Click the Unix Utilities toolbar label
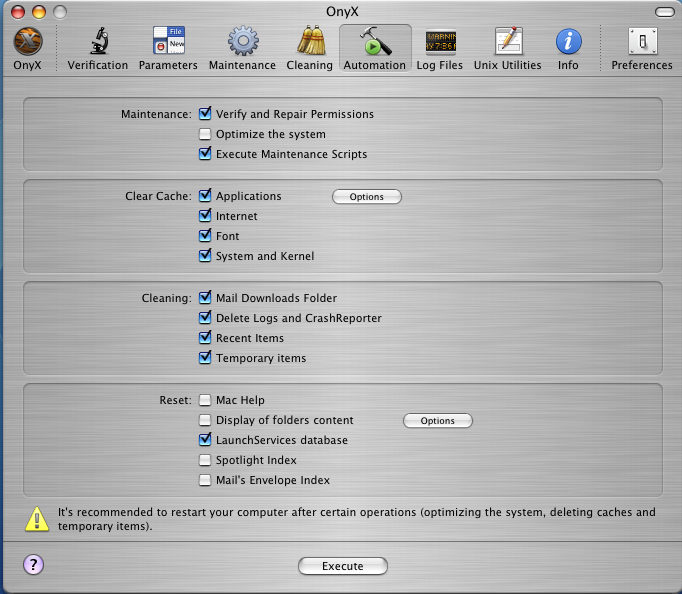 508,65
